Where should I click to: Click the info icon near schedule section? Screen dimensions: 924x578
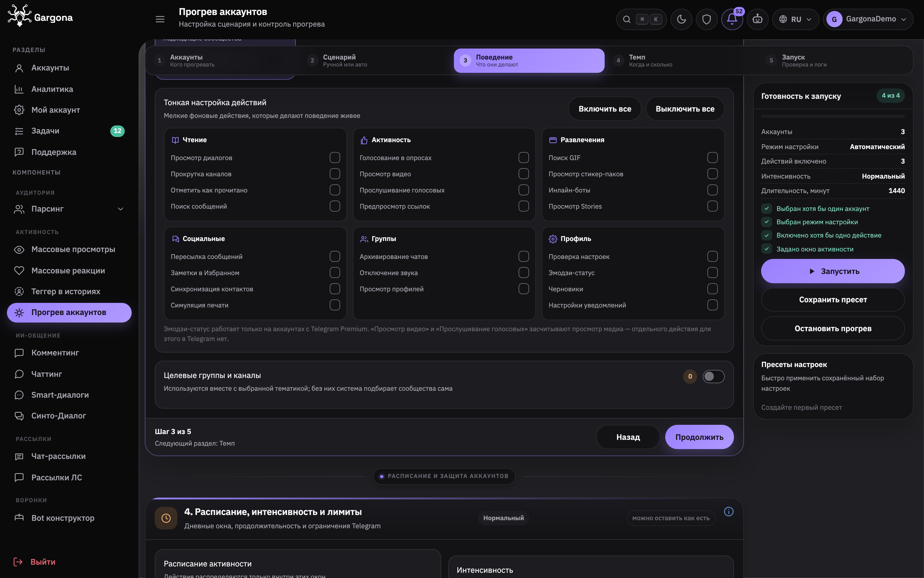pos(729,512)
